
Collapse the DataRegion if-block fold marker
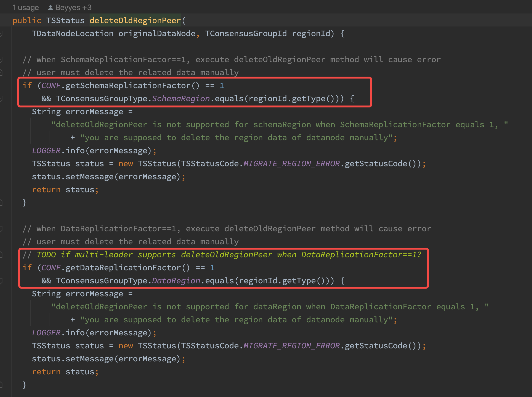coord(1,281)
